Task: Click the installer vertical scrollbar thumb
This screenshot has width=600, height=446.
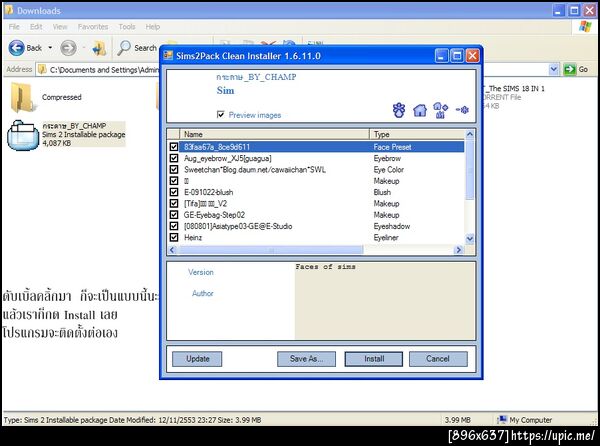Action: pos(470,169)
